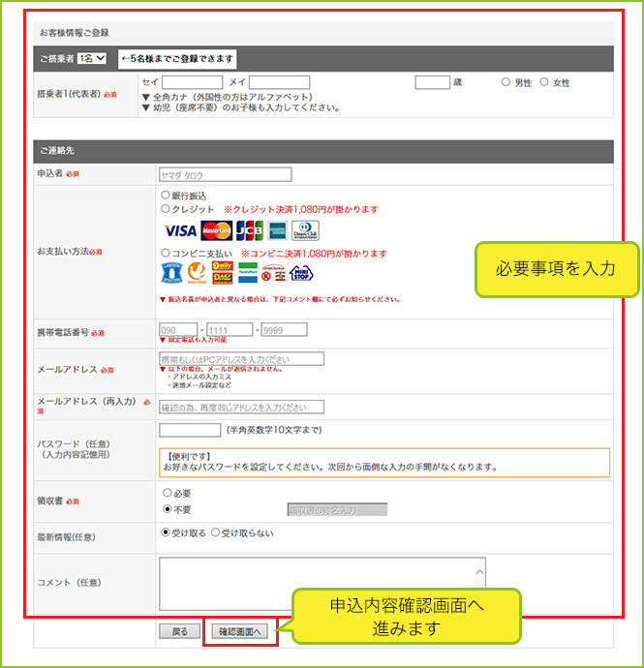644x668 pixels.
Task: Click the Seicomart store logo
Action: (x=197, y=273)
